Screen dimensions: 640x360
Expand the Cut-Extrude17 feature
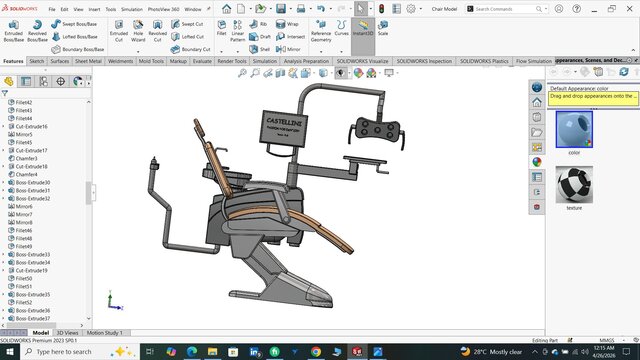[3, 151]
